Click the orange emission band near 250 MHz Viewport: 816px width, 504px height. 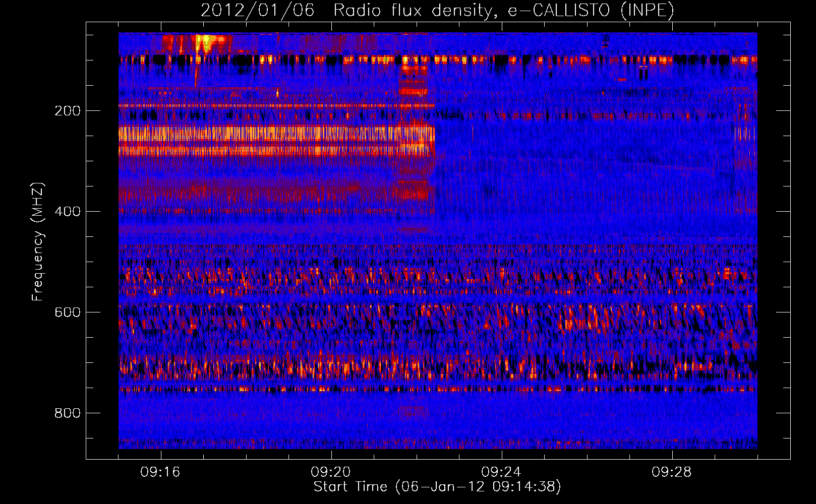[x=276, y=134]
